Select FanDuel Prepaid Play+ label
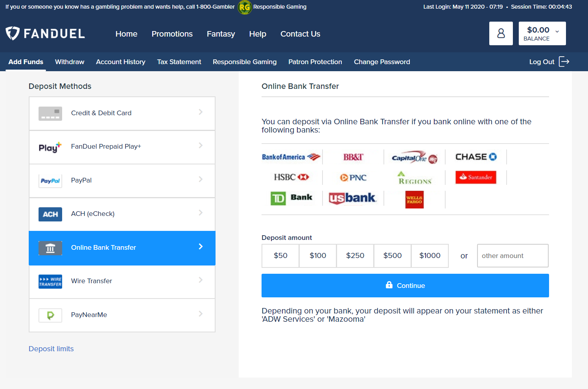Viewport: 588px width, 389px height. [x=106, y=146]
